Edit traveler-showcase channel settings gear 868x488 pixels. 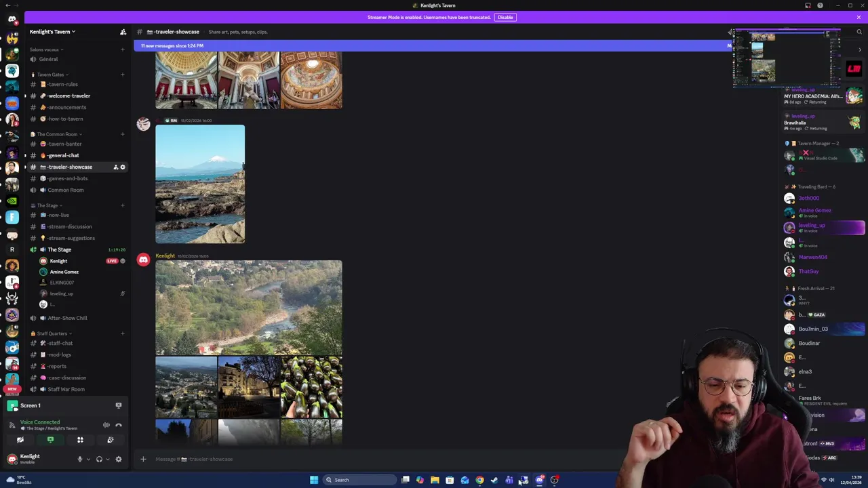[123, 167]
